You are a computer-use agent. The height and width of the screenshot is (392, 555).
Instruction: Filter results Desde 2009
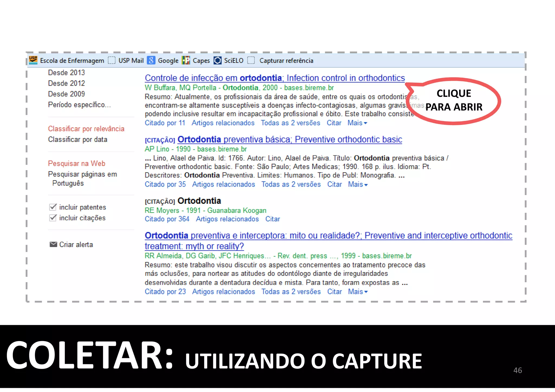[x=66, y=94]
